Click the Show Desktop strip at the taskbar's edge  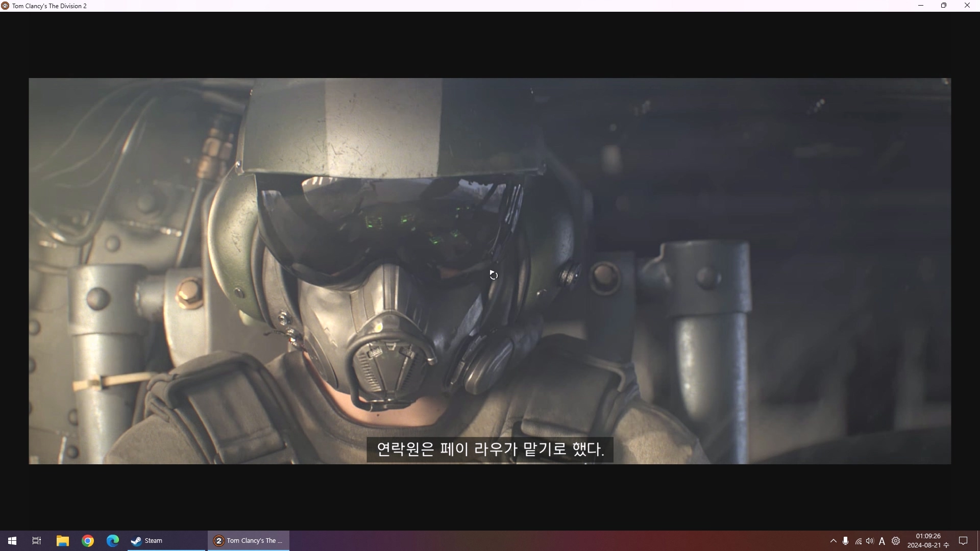(978, 541)
